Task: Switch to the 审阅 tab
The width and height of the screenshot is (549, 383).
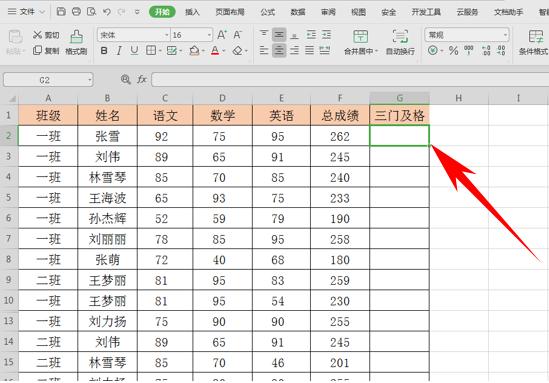Action: (x=328, y=12)
